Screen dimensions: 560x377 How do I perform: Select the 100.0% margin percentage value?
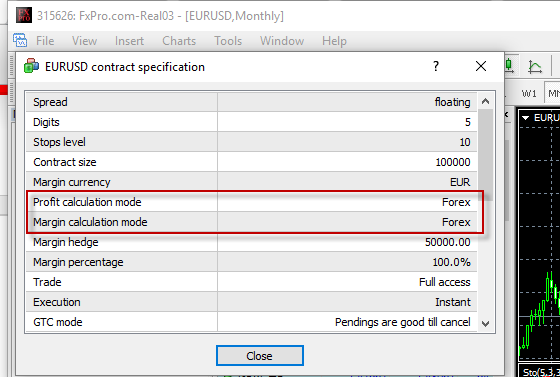tap(451, 262)
